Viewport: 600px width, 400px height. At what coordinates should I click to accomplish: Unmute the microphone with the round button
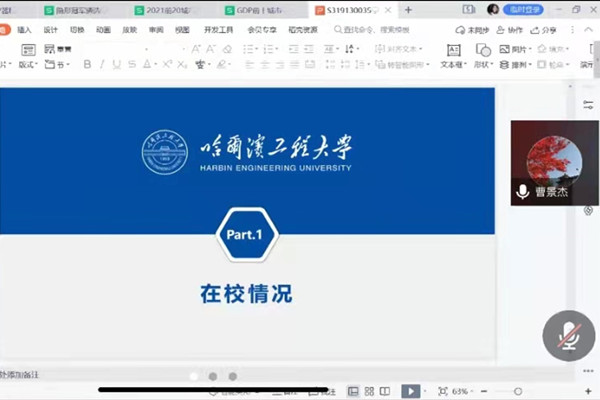[568, 335]
